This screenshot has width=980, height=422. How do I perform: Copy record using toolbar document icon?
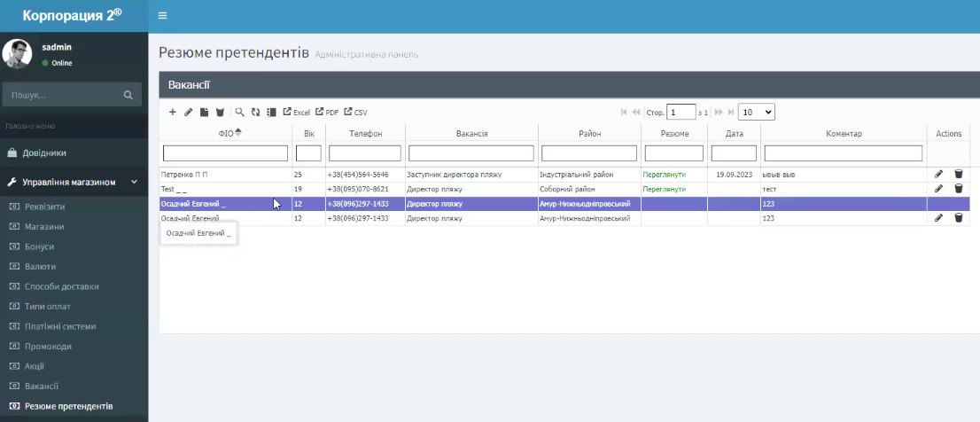tap(204, 113)
